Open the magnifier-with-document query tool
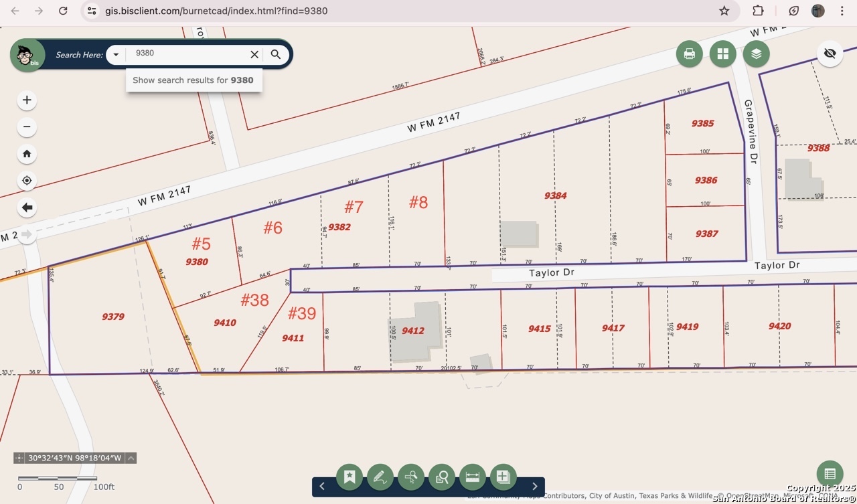Image resolution: width=857 pixels, height=504 pixels. point(442,477)
